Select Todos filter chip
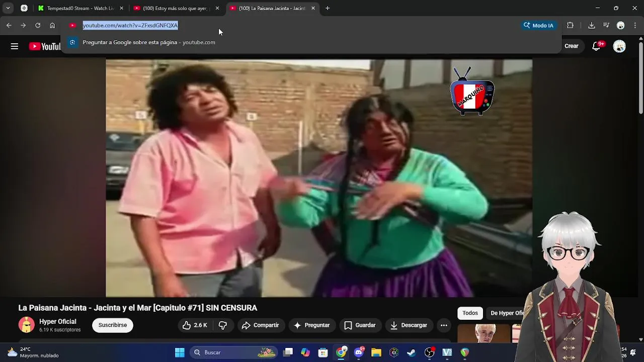The width and height of the screenshot is (644, 362). point(470,313)
